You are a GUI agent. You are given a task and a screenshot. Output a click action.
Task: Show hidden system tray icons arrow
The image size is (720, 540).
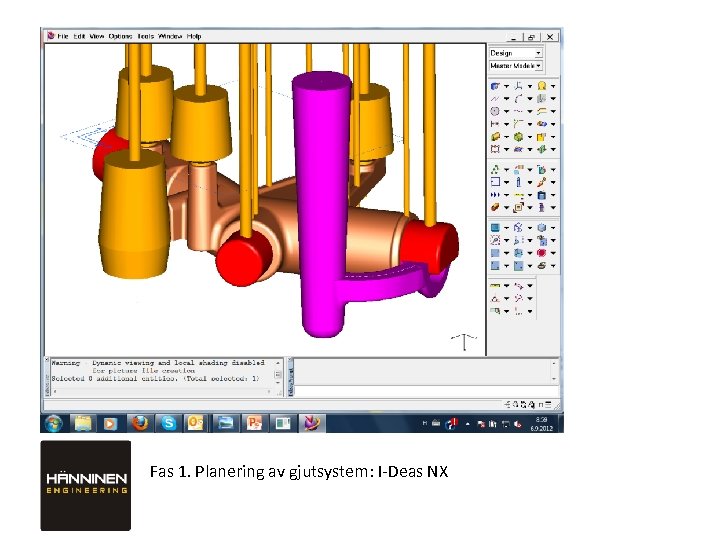click(x=467, y=424)
